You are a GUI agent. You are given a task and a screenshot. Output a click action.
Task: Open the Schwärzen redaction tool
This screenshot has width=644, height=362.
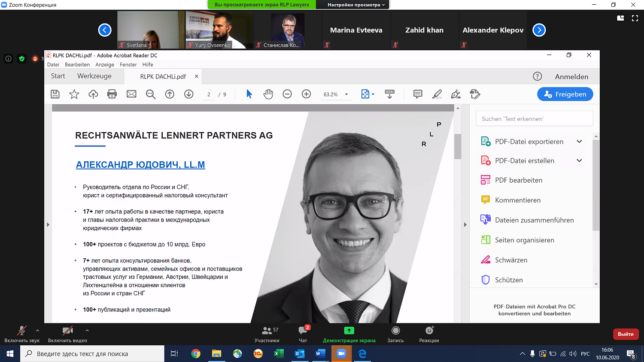pyautogui.click(x=511, y=260)
